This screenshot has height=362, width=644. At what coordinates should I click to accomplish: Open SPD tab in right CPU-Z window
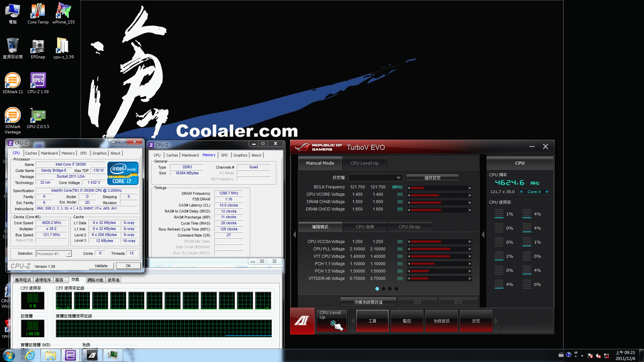coord(224,155)
